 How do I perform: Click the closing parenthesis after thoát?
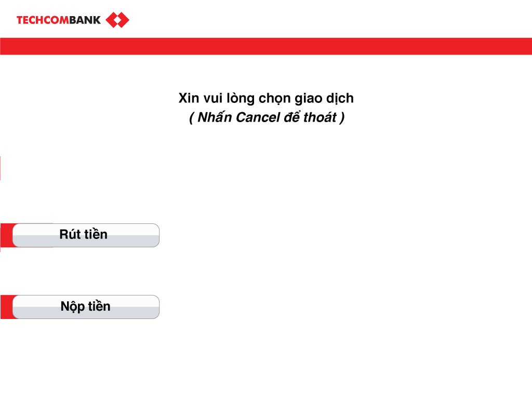tap(341, 118)
